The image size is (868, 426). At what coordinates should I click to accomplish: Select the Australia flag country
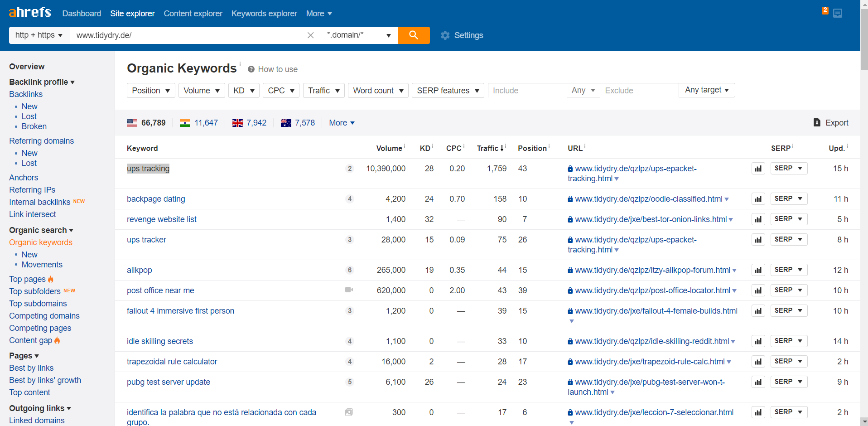point(286,123)
